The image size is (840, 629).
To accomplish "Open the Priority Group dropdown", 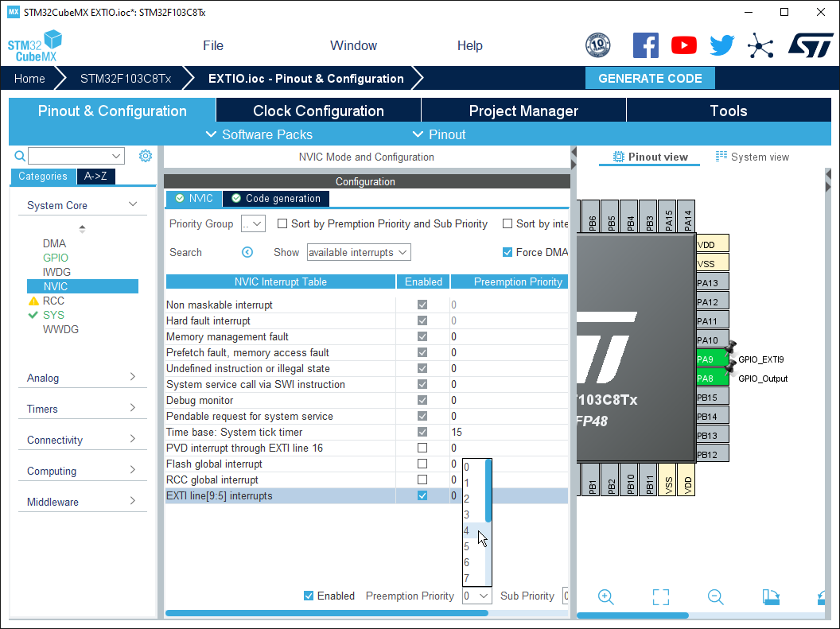I will pos(253,223).
